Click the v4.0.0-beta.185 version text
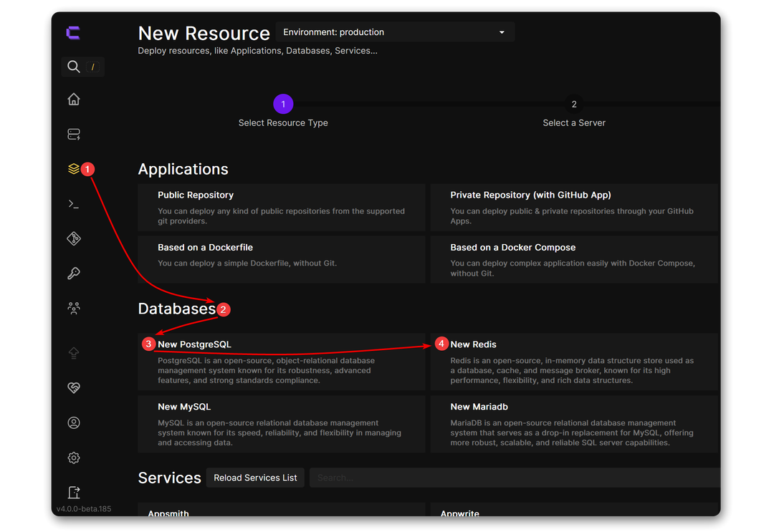This screenshot has width=774, height=532. point(84,509)
